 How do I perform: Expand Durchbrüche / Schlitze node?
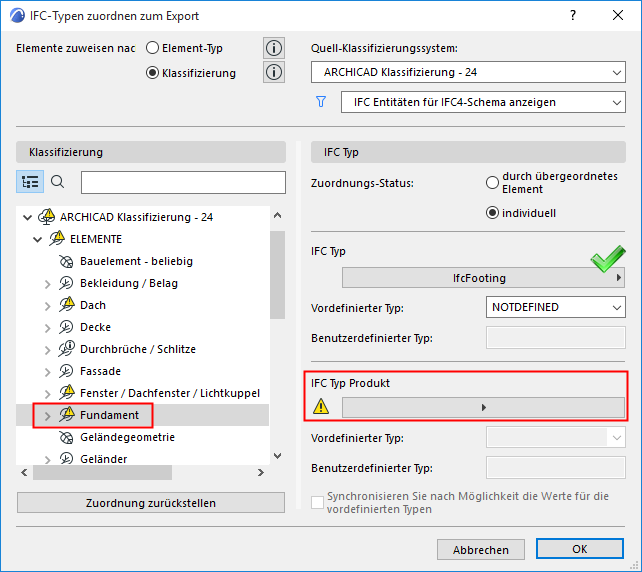(x=47, y=350)
